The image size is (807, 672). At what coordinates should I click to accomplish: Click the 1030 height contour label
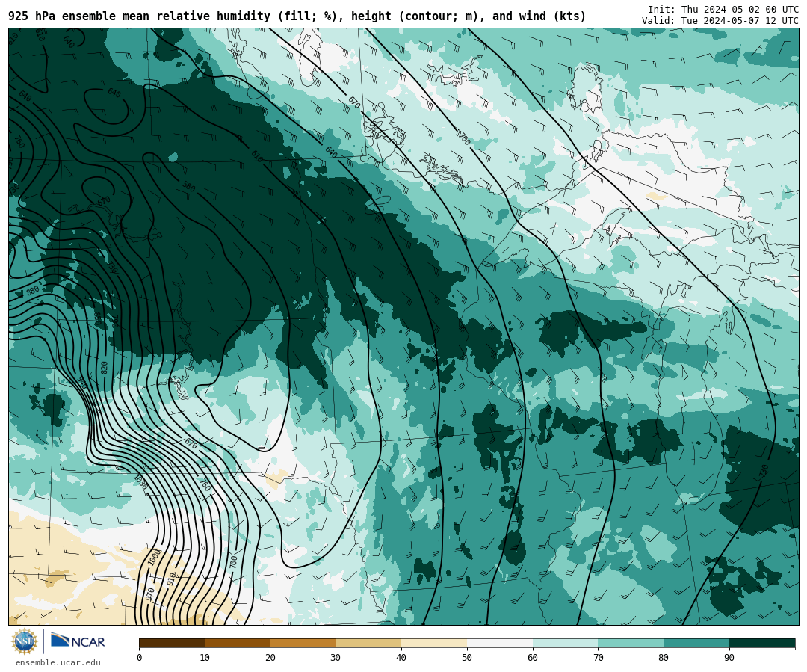140,482
